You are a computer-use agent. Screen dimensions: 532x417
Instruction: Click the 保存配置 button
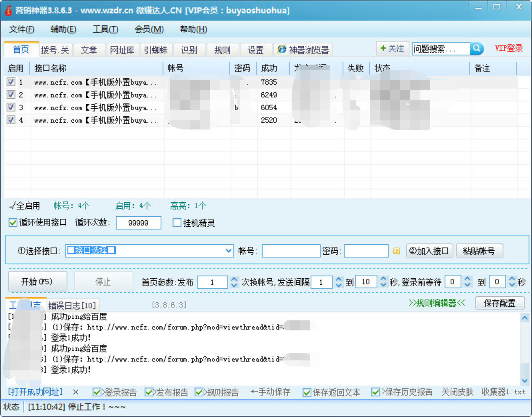[x=499, y=303]
